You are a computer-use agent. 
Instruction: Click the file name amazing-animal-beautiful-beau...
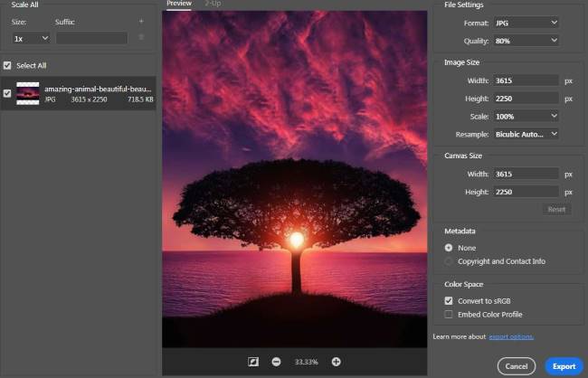[98, 90]
